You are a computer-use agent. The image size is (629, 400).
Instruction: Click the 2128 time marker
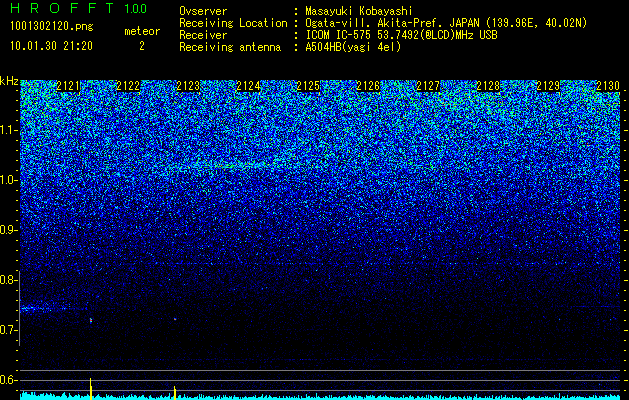(488, 86)
